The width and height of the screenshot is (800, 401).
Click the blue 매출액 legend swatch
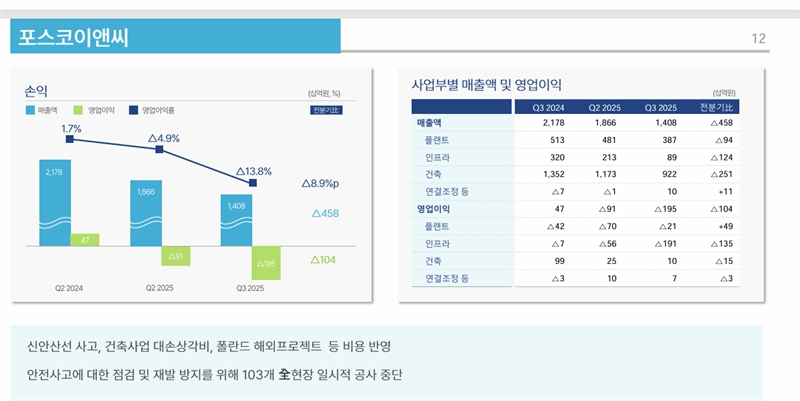click(x=31, y=109)
